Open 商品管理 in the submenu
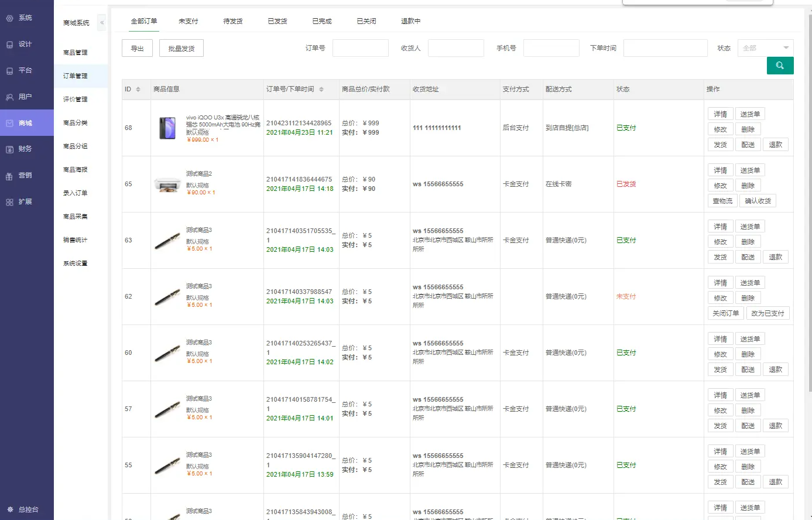Viewport: 812px width, 520px height. pos(76,53)
